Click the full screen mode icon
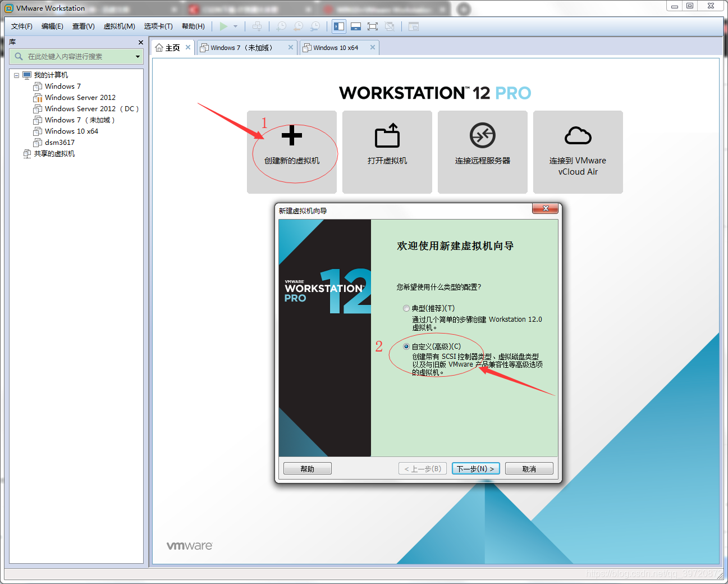This screenshot has height=584, width=728. point(373,26)
